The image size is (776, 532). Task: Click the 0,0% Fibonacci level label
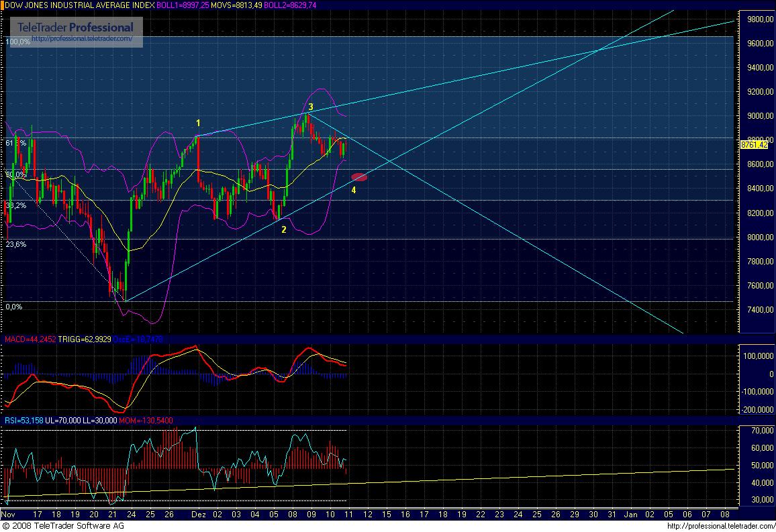pos(14,307)
